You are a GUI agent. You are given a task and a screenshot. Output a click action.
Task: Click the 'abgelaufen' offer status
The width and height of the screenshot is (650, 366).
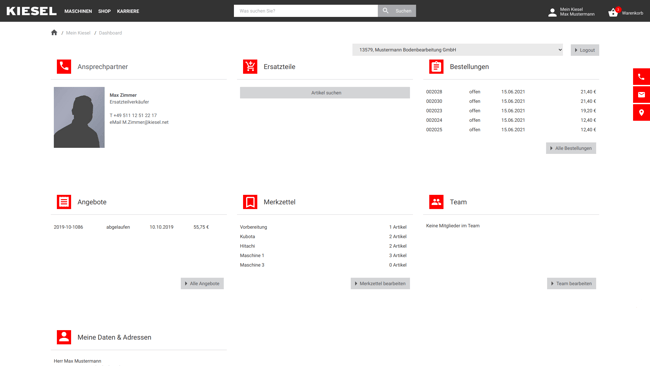click(118, 227)
